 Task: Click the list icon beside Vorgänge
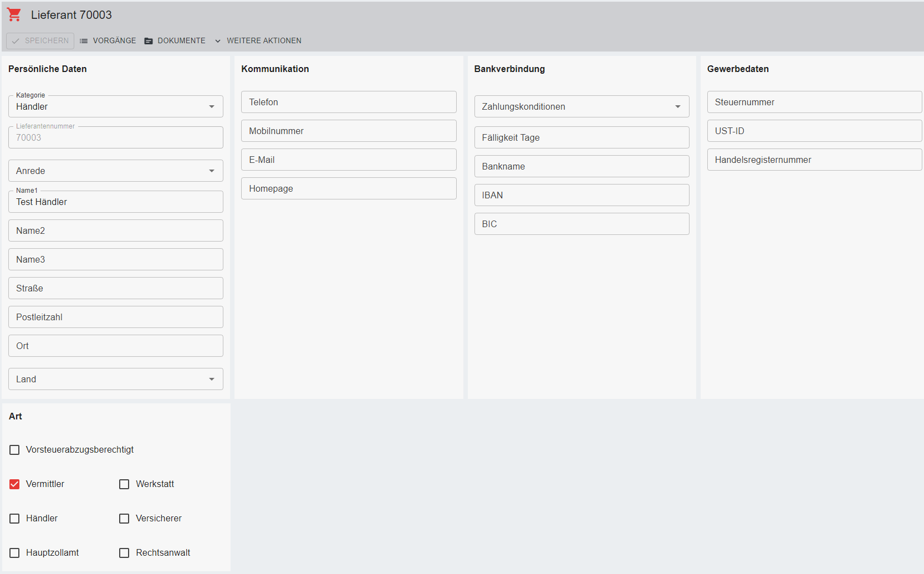[84, 41]
